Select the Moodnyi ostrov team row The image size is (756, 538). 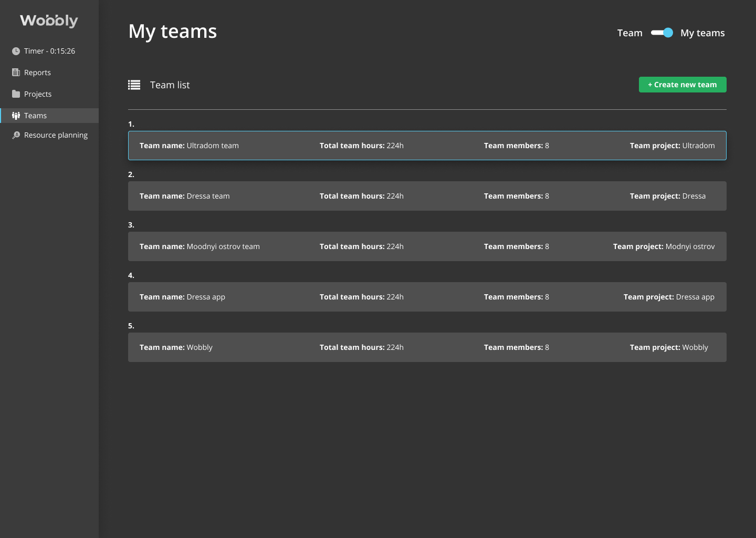click(x=427, y=246)
